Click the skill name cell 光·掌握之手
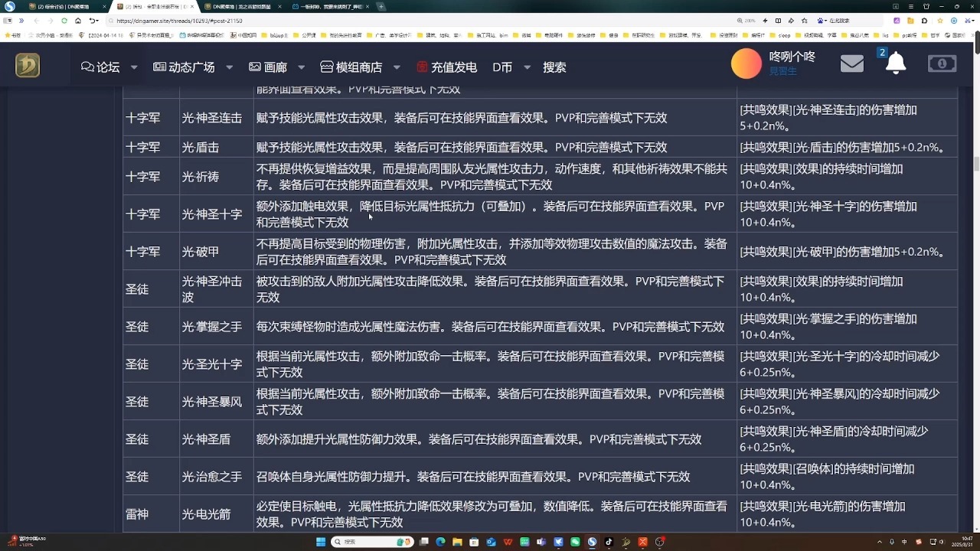This screenshot has height=551, width=980. 217,327
